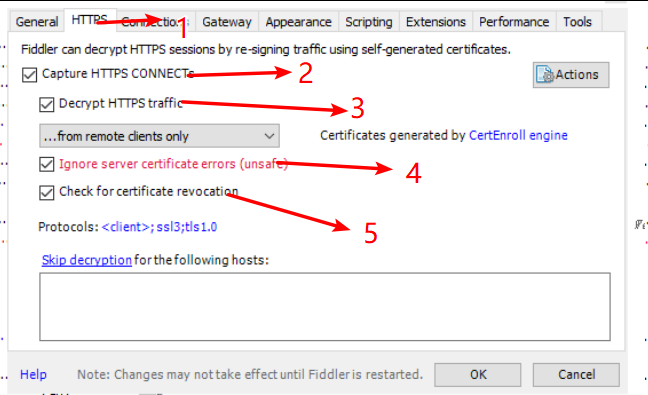Click the dropdown chevron arrow

tap(269, 136)
